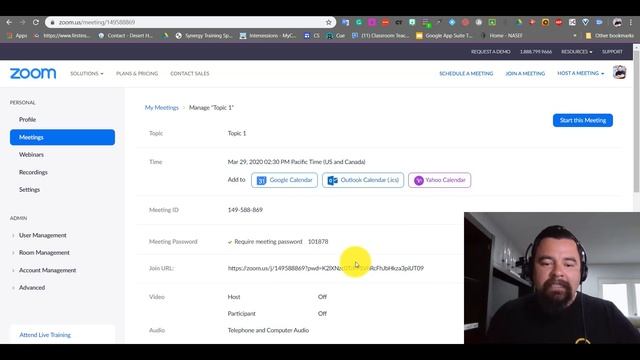640x360 pixels.
Task: Click the Join URL link text
Action: tap(326, 268)
